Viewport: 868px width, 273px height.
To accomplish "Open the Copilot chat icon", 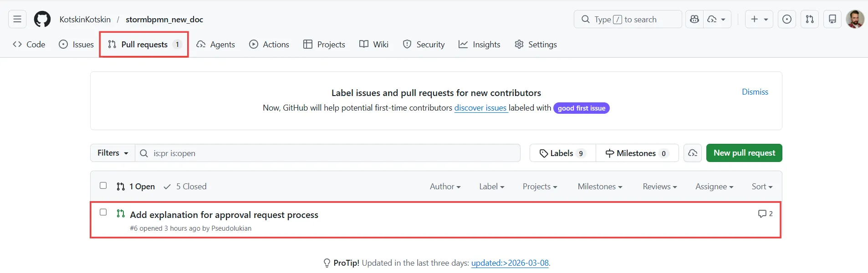I will coord(694,19).
